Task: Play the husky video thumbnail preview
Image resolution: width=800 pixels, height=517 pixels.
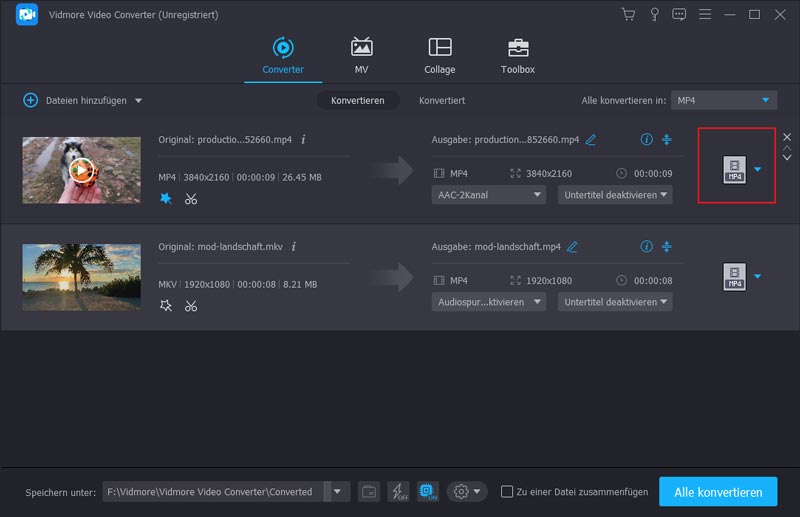Action: tap(82, 169)
